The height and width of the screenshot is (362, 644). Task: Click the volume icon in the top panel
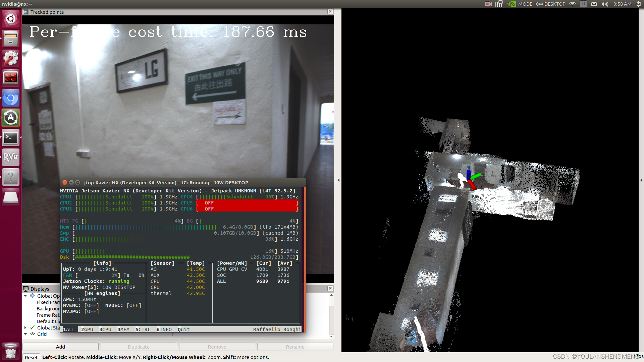(x=604, y=4)
